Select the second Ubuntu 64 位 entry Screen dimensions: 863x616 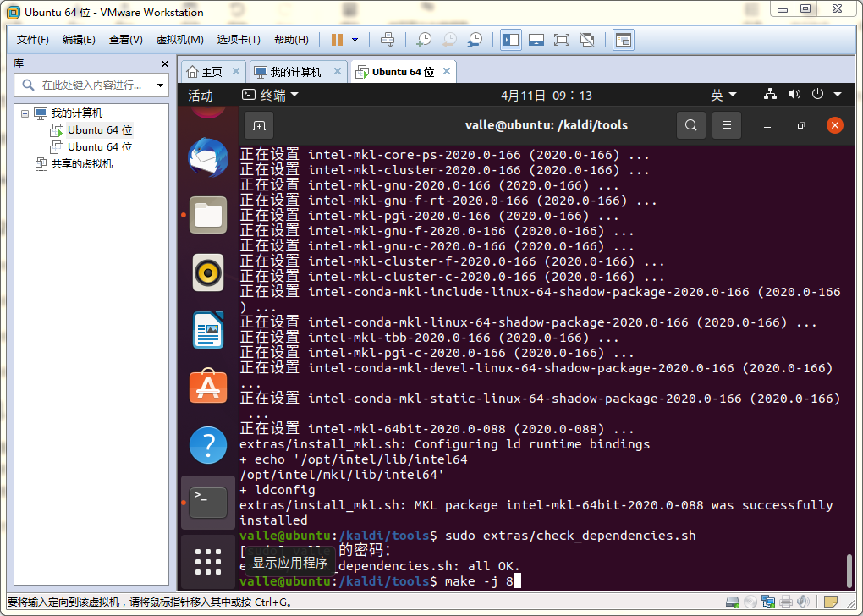[100, 147]
